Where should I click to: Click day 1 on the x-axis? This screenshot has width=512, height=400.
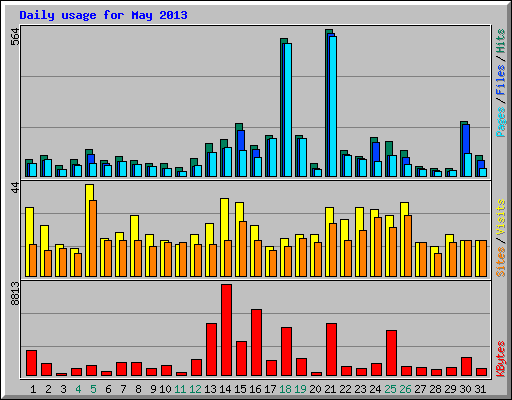(33, 389)
